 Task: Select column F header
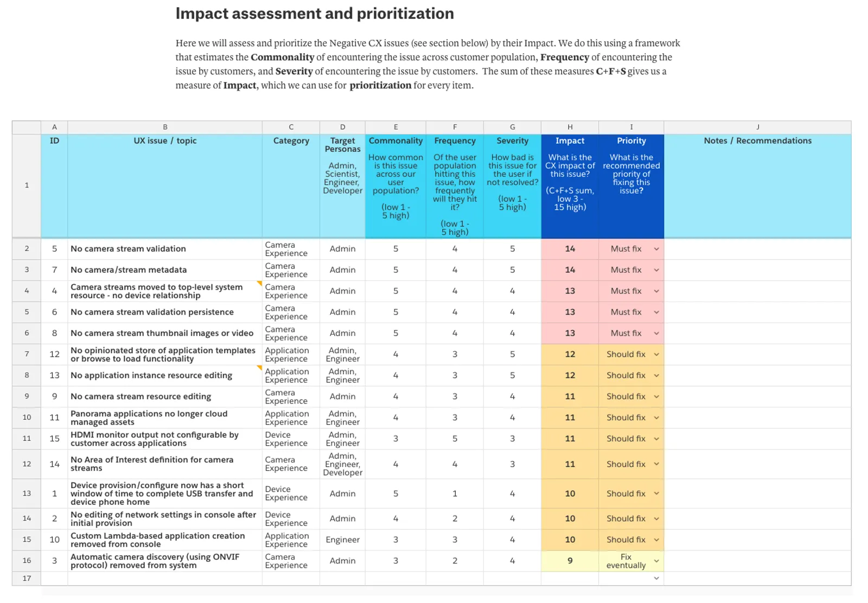coord(455,127)
